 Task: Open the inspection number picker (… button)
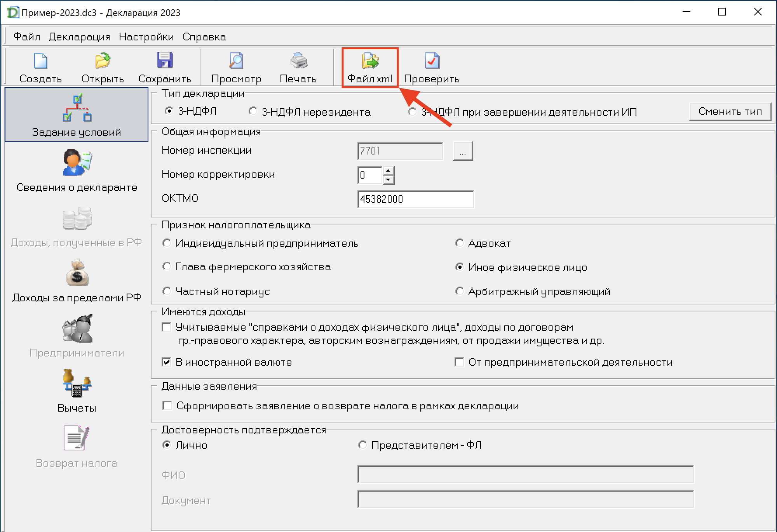tap(463, 151)
